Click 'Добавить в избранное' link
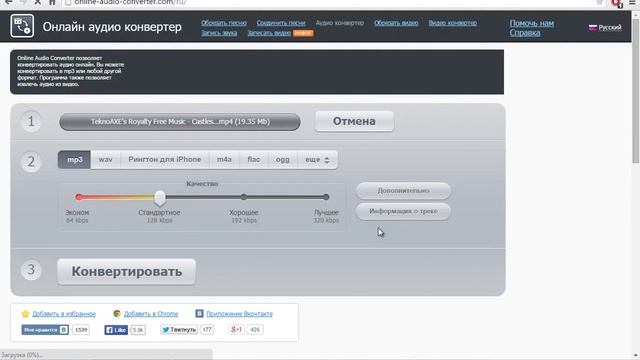 click(64, 314)
